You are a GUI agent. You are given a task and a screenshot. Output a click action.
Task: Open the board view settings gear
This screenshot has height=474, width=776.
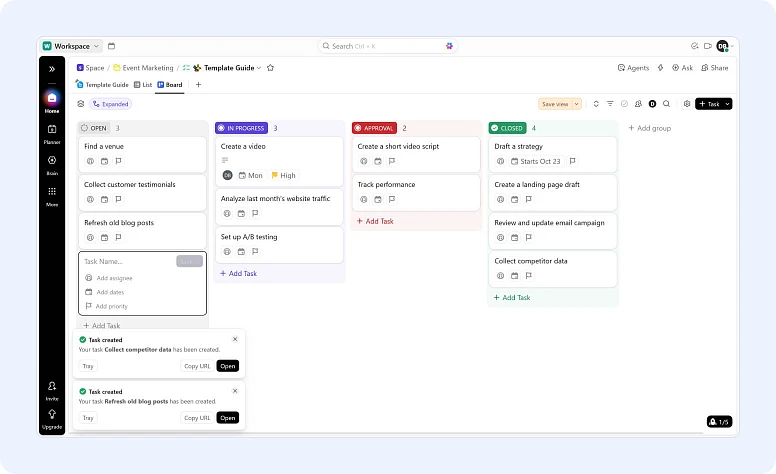coord(686,103)
